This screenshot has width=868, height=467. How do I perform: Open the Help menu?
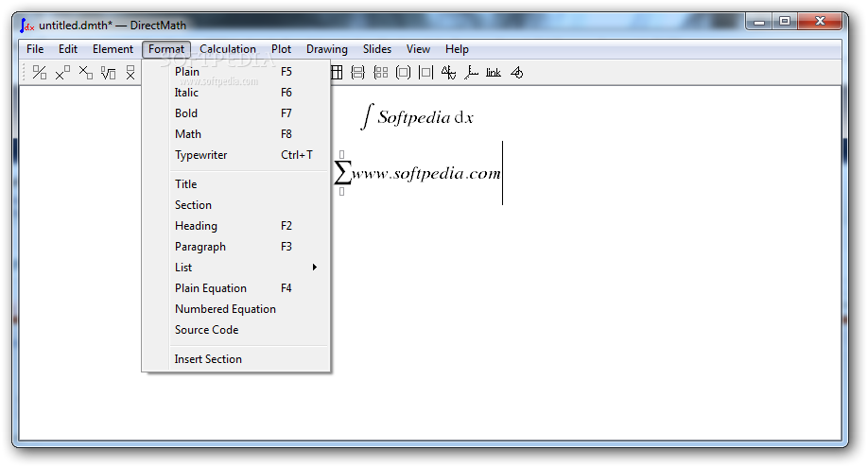tap(458, 49)
